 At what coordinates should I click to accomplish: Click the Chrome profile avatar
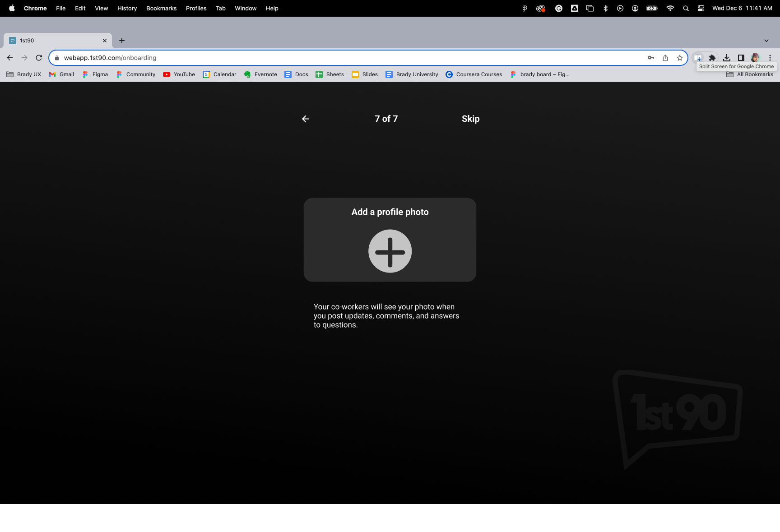pos(756,58)
